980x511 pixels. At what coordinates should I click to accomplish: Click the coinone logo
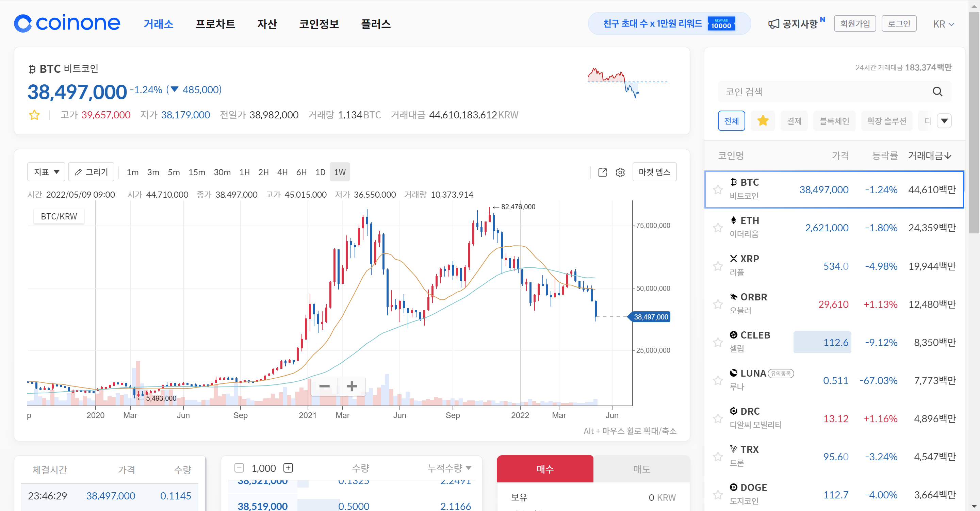[x=67, y=23]
